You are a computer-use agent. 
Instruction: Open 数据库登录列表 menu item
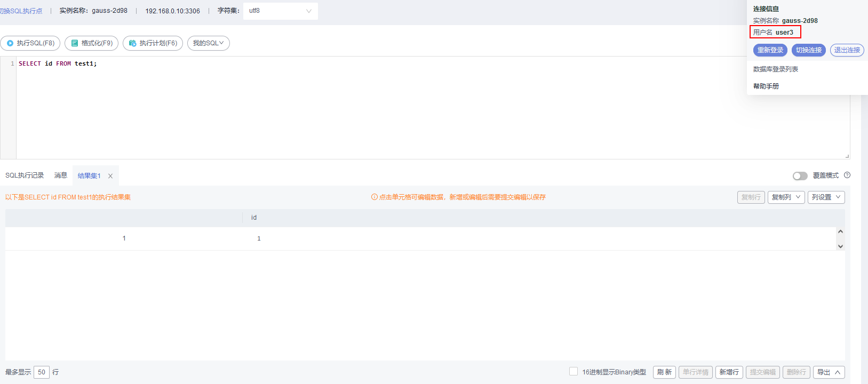tap(776, 69)
